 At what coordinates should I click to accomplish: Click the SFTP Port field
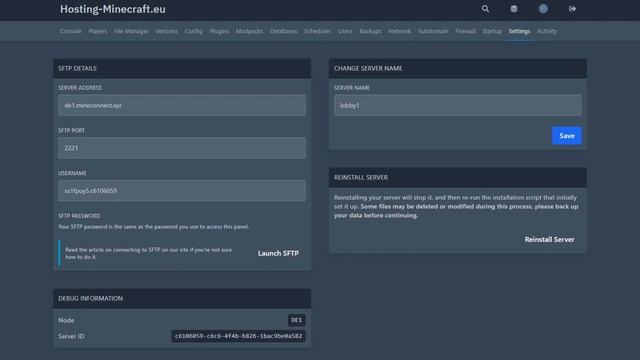click(182, 148)
